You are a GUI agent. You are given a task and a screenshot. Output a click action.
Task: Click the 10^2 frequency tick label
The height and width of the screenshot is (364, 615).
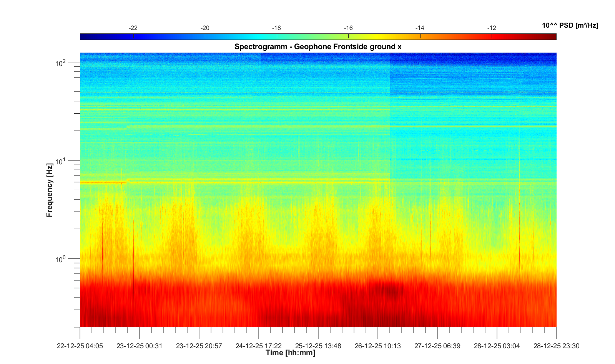pyautogui.click(x=61, y=63)
